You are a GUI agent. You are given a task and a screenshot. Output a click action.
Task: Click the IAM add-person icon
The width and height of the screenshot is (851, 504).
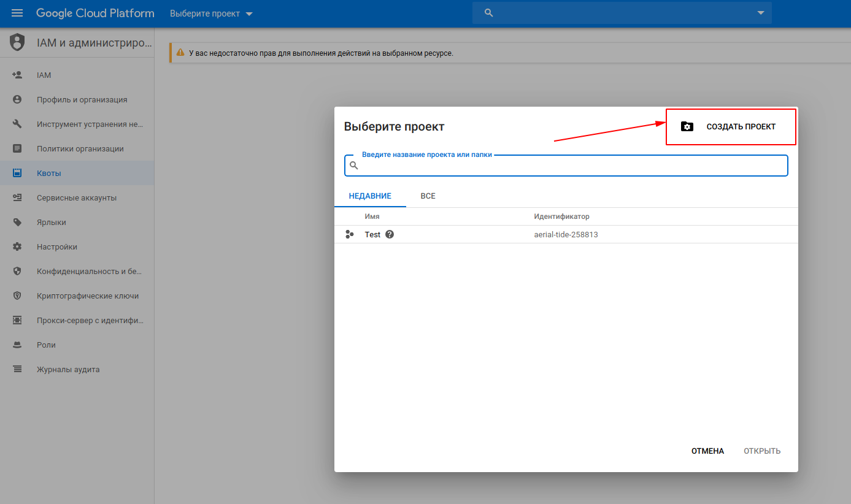(x=17, y=75)
